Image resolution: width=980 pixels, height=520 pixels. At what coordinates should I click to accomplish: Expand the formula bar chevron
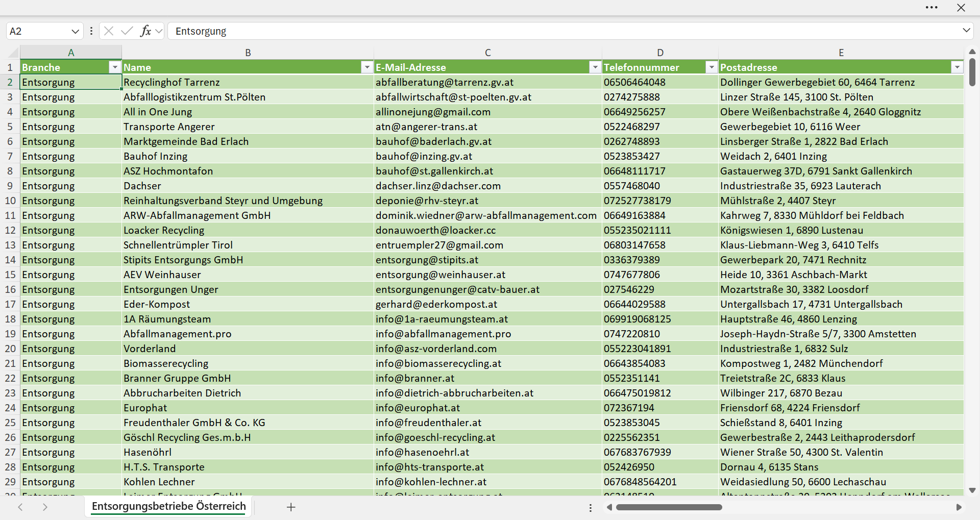[x=966, y=31]
